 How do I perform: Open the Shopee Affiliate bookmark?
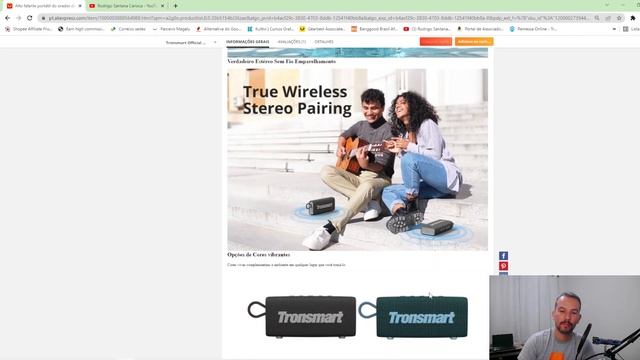(x=29, y=29)
